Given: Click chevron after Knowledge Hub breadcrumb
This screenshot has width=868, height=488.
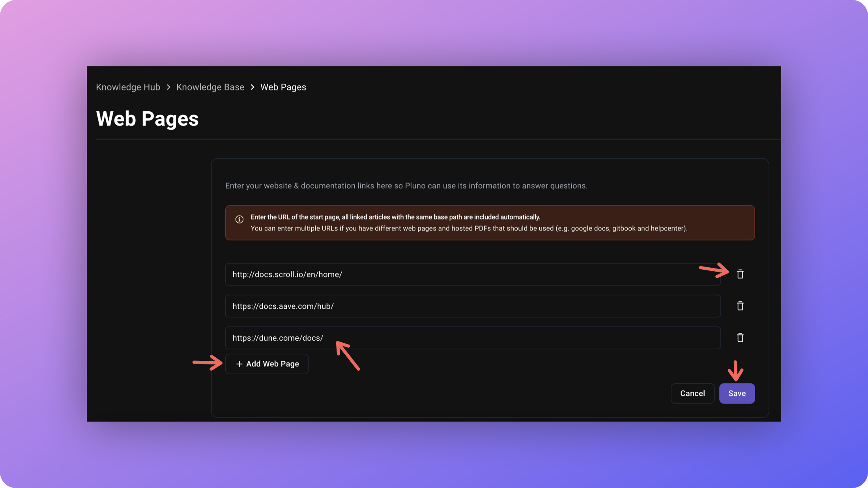Looking at the screenshot, I should point(168,87).
